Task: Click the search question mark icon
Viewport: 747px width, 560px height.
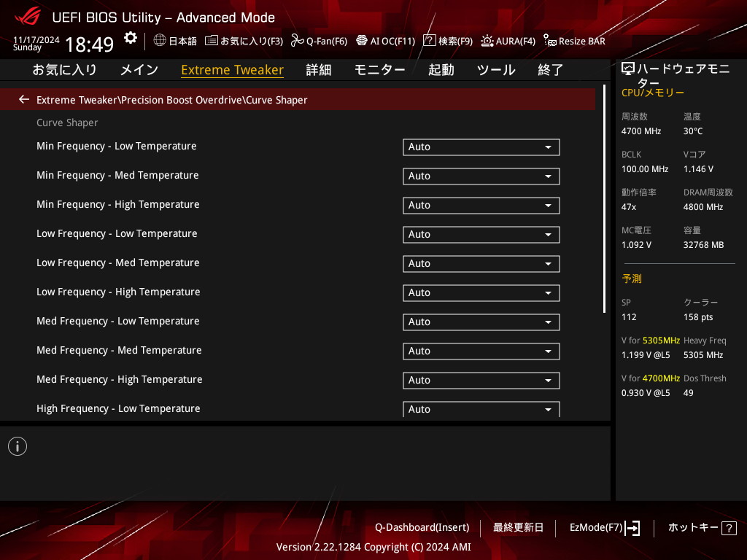Action: pos(429,41)
